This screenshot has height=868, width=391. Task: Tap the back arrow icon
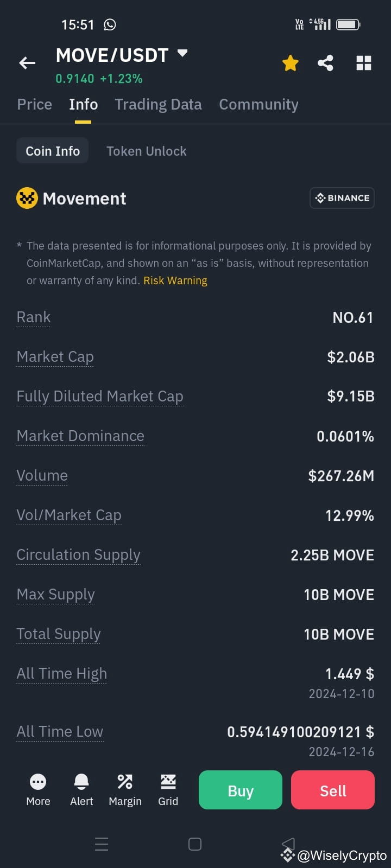pos(27,63)
